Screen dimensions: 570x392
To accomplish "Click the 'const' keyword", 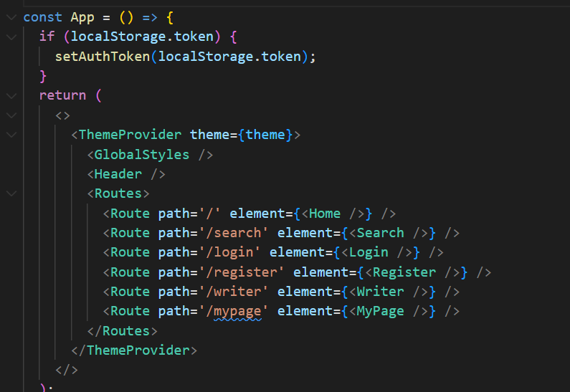I will (42, 17).
